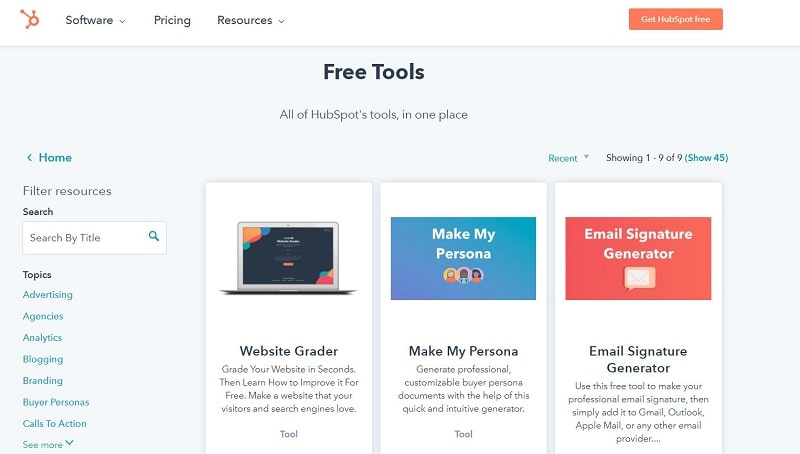Viewport: 800px width, 454px height.
Task: Open the Recent sort dropdown
Action: 568,158
